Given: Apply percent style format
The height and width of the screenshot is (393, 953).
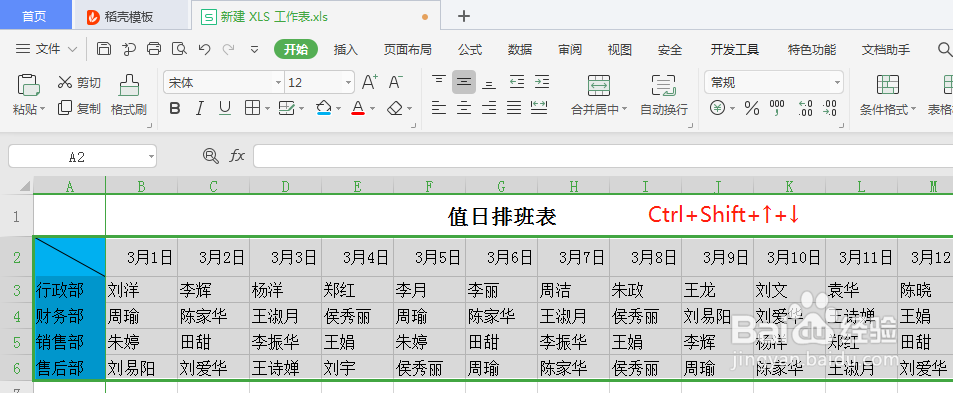Looking at the screenshot, I should (752, 109).
